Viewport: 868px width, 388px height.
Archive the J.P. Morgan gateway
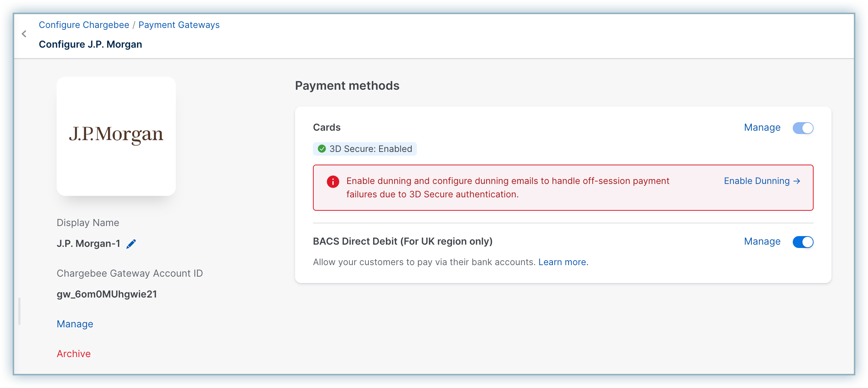[x=74, y=354]
